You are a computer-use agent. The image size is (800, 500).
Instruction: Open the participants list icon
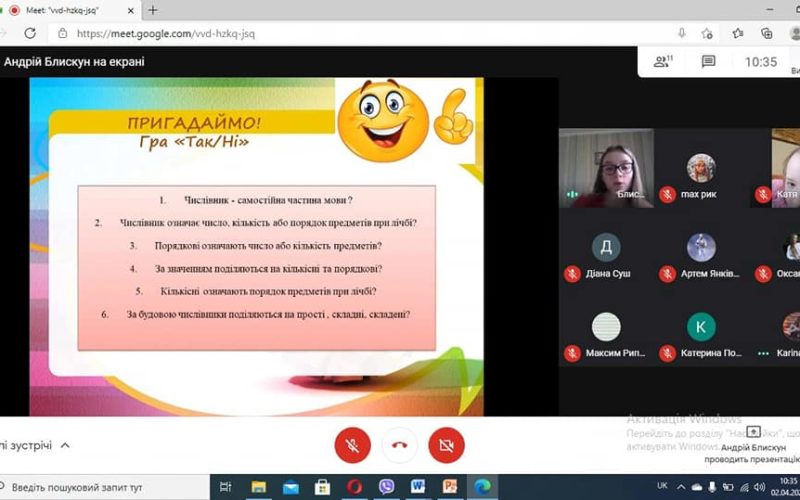(662, 62)
